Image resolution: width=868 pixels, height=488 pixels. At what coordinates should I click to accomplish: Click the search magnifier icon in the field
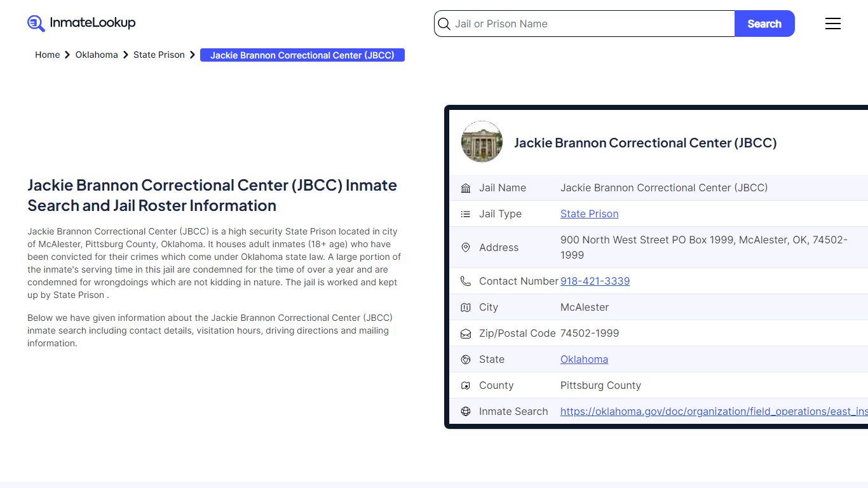(x=445, y=24)
